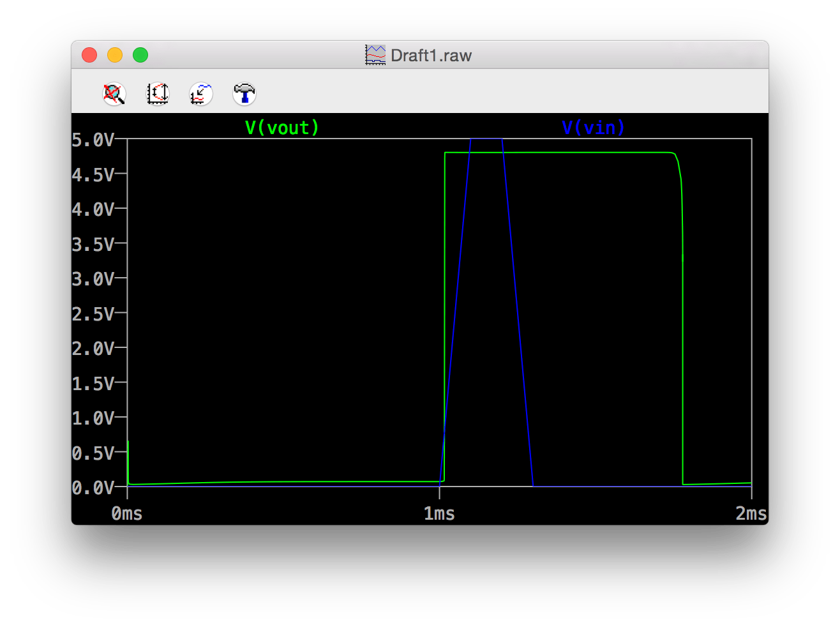Click the 5.0V vertical axis label
Screen dimensions: 840x627
pos(93,140)
